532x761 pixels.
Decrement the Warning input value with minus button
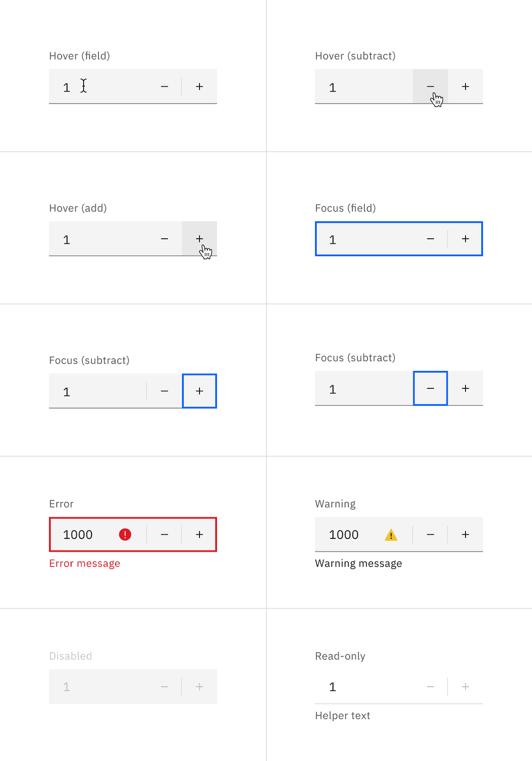430,534
